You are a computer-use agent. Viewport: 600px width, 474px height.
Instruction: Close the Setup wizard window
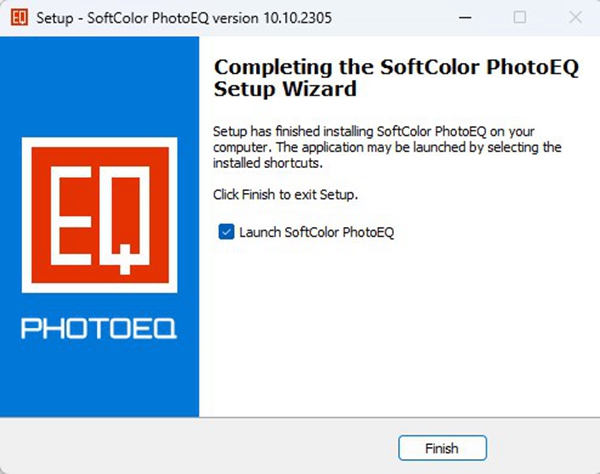[x=575, y=18]
